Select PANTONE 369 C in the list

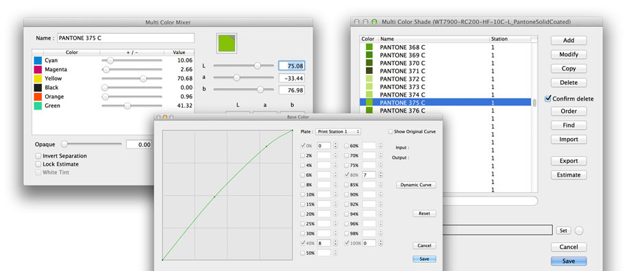[x=445, y=55]
